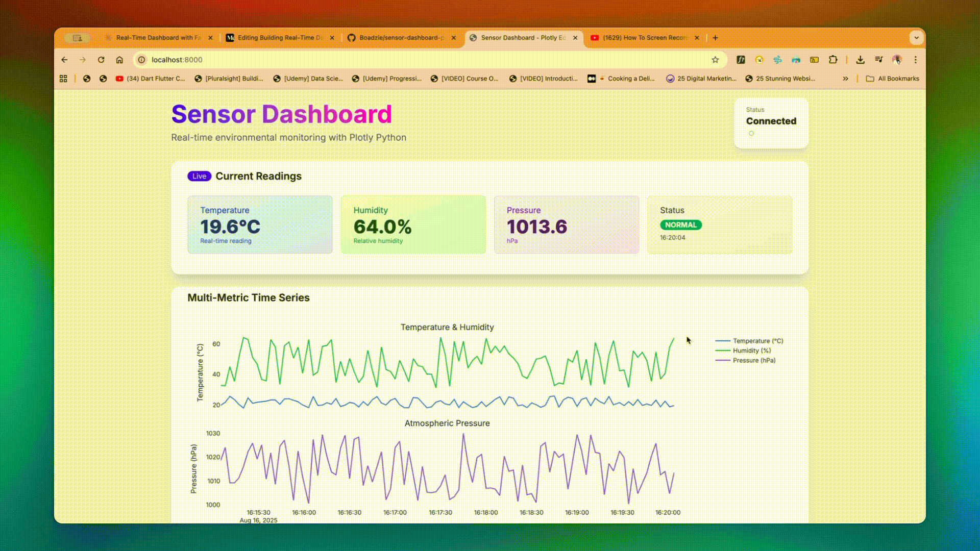Image resolution: width=980 pixels, height=551 pixels.
Task: Open a new tab with the plus button
Action: click(x=716, y=38)
